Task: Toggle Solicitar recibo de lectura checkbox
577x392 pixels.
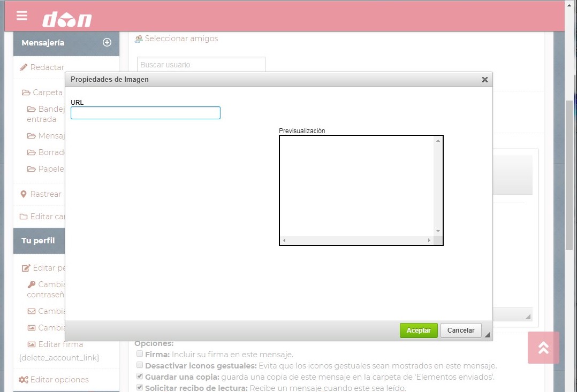Action: click(140, 388)
